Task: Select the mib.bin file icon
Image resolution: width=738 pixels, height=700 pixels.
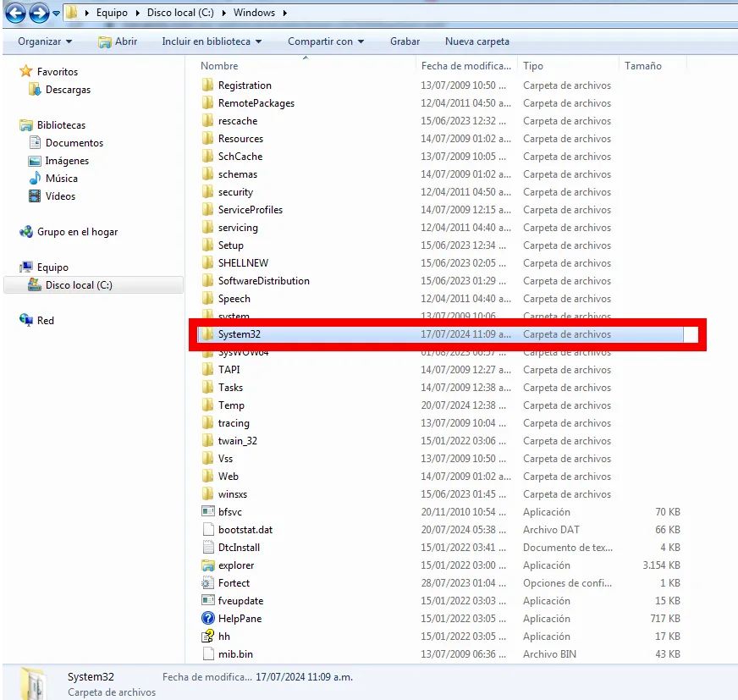Action: click(207, 653)
